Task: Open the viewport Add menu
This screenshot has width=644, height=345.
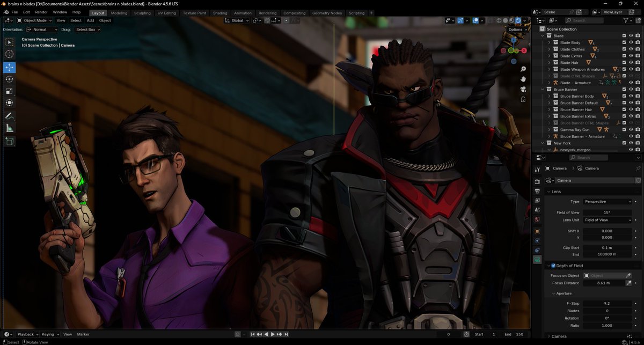Action: tap(90, 20)
